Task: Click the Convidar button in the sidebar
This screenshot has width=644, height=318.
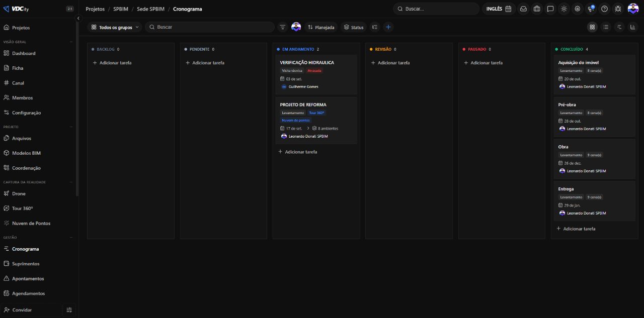Action: click(31, 310)
